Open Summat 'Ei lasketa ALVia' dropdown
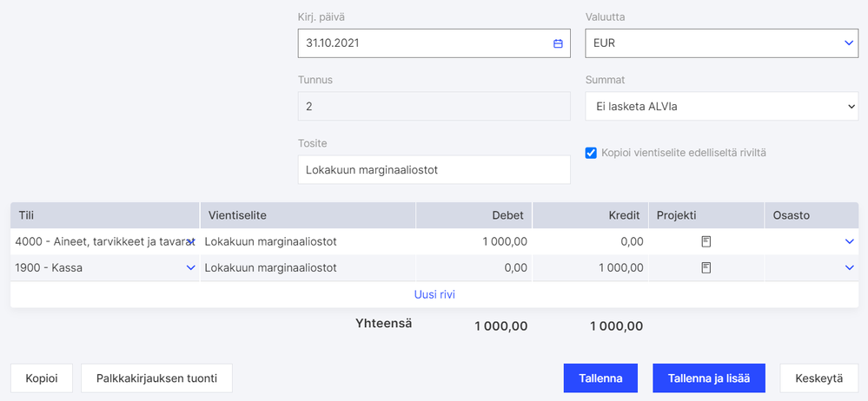The image size is (868, 401). pos(849,106)
